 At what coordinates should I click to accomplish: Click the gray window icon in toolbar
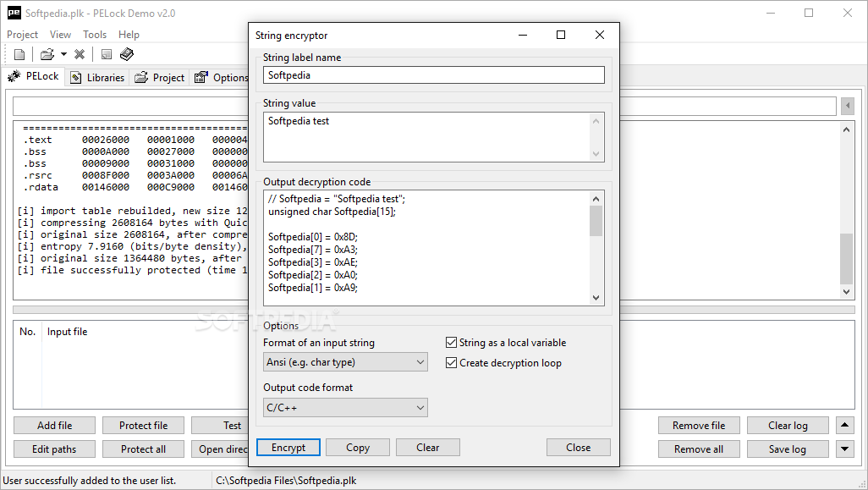[107, 54]
